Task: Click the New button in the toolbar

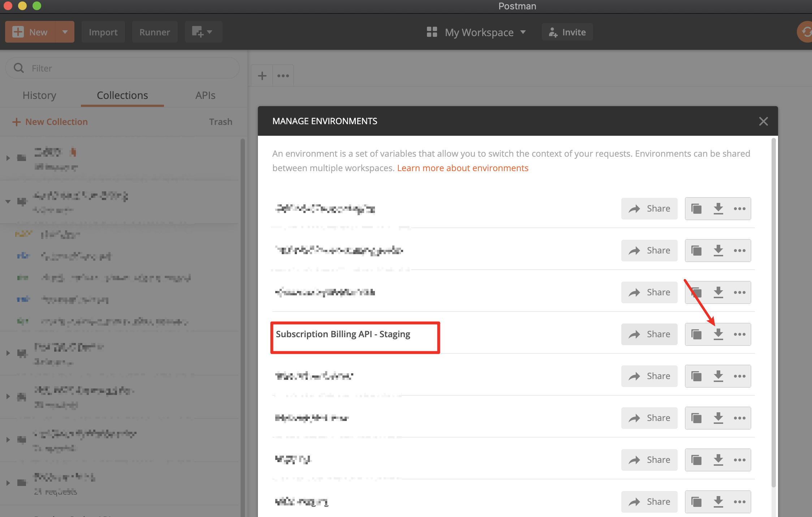Action: tap(30, 32)
